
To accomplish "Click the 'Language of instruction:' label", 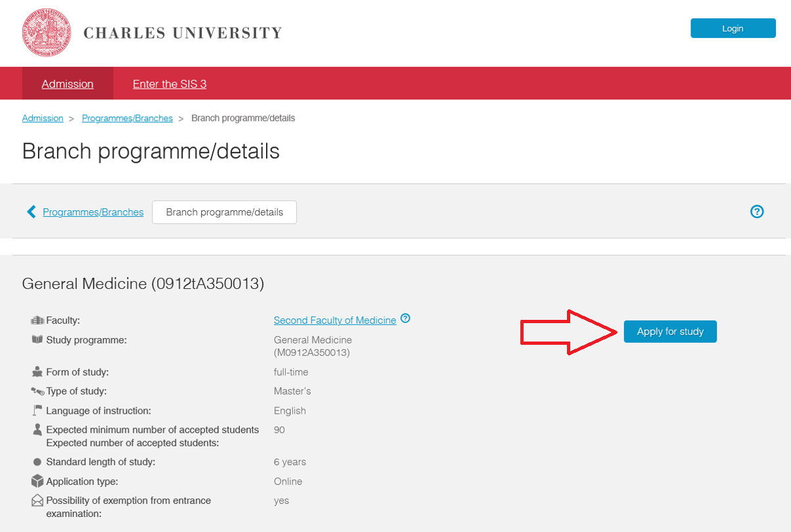I will tap(99, 411).
